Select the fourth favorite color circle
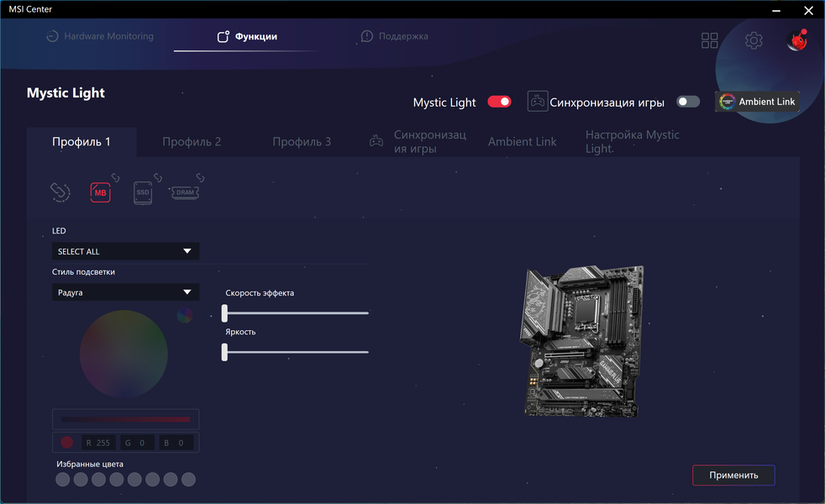The height and width of the screenshot is (504, 825). tap(117, 480)
